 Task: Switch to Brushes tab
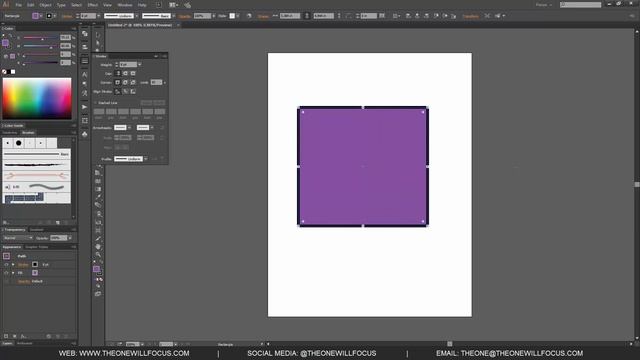pos(28,133)
